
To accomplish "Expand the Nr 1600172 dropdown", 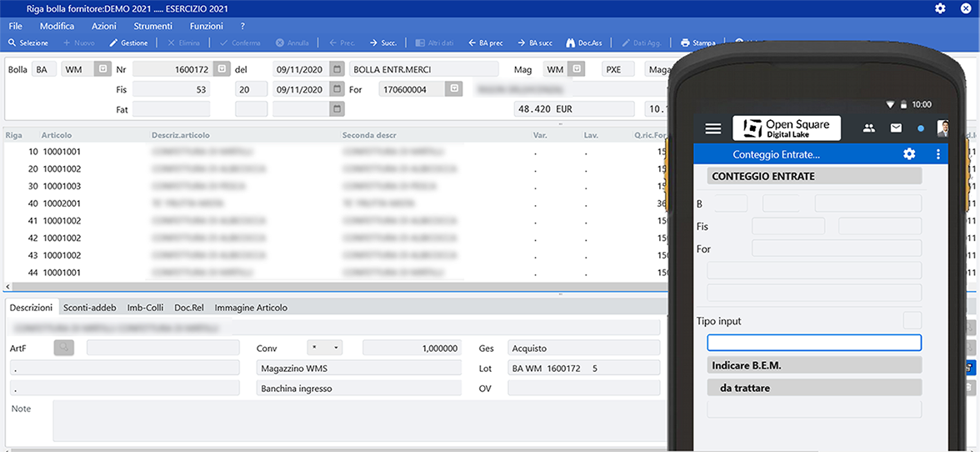I will pos(222,68).
